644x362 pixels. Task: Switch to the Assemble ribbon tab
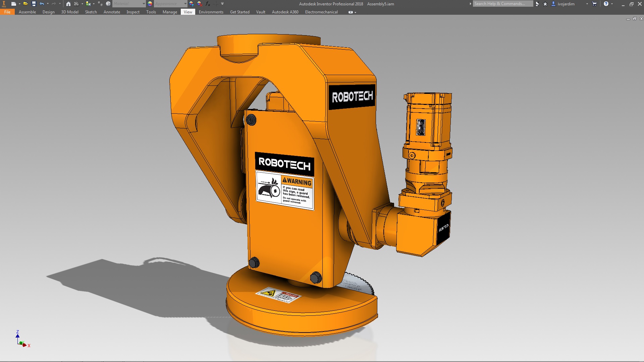tap(27, 12)
